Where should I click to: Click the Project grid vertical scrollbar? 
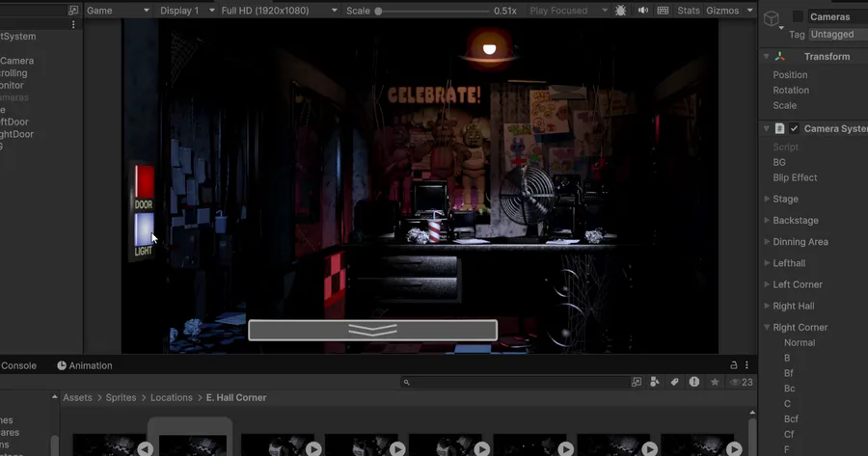click(x=752, y=435)
